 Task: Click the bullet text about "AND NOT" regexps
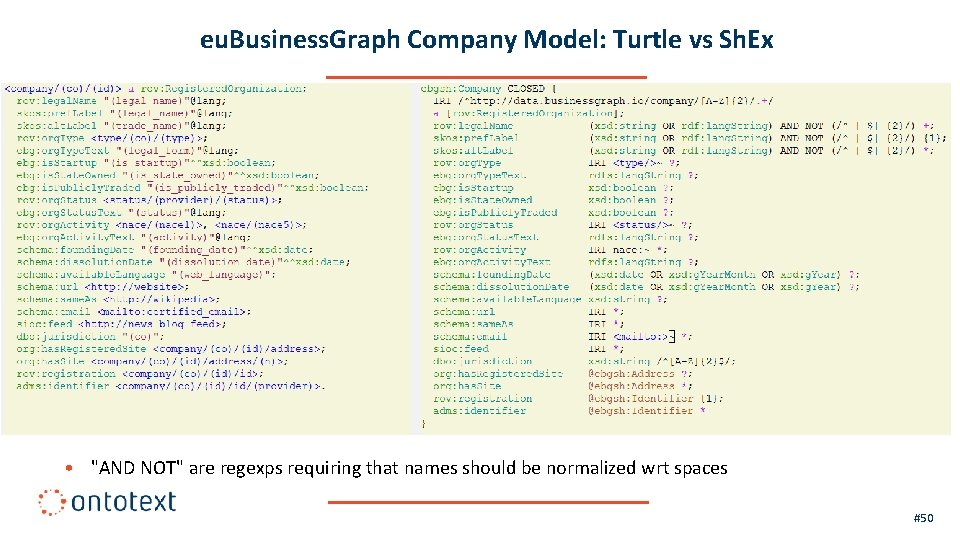coord(409,468)
